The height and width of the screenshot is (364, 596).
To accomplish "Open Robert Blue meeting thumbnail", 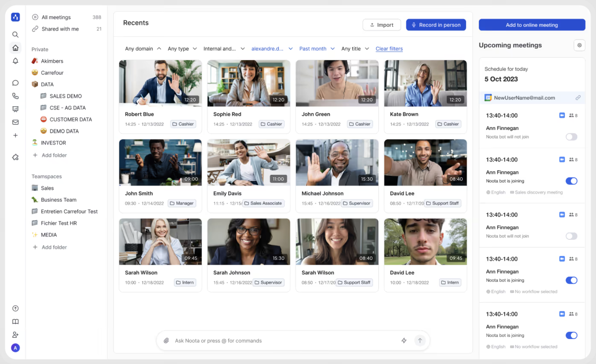I will [160, 83].
